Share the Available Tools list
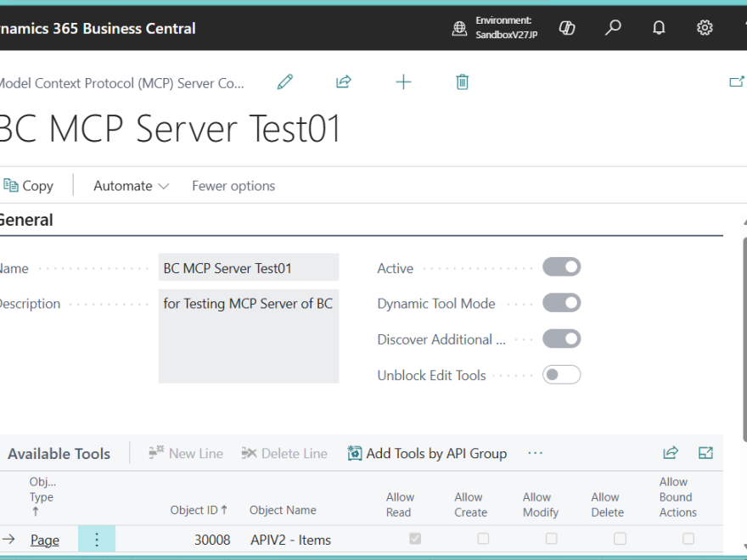This screenshot has width=747, height=560. click(671, 453)
